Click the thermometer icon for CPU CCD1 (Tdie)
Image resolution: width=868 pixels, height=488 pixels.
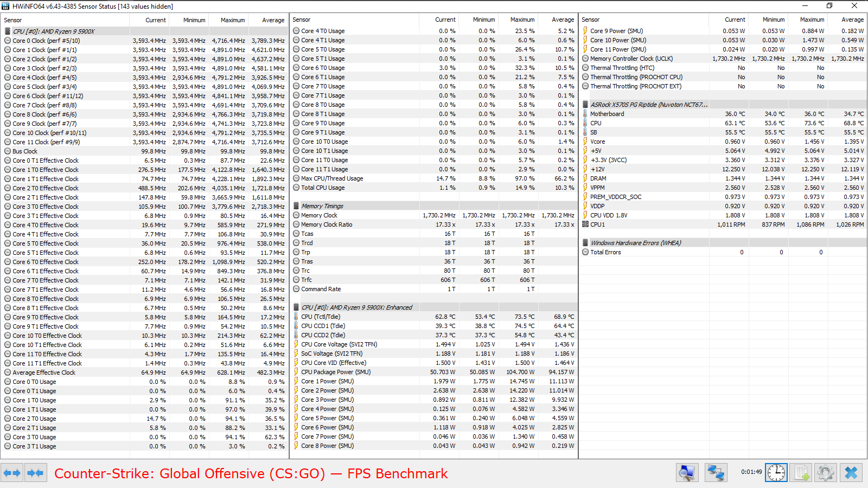[x=296, y=326]
